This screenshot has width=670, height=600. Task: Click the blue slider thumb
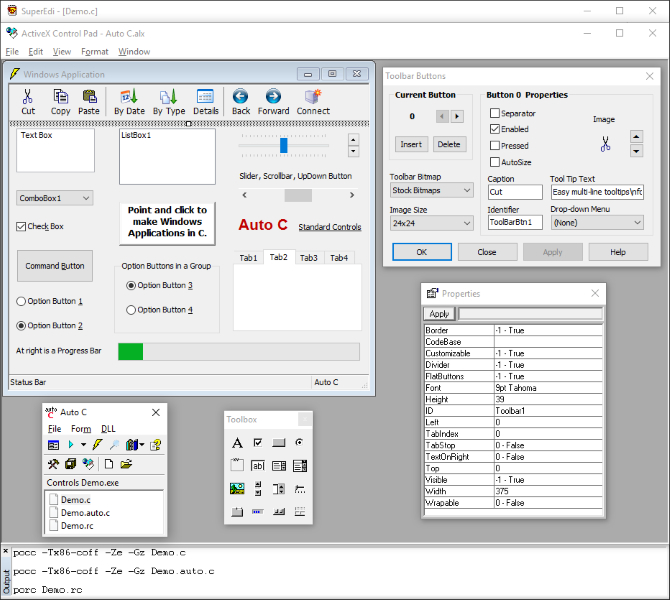283,146
